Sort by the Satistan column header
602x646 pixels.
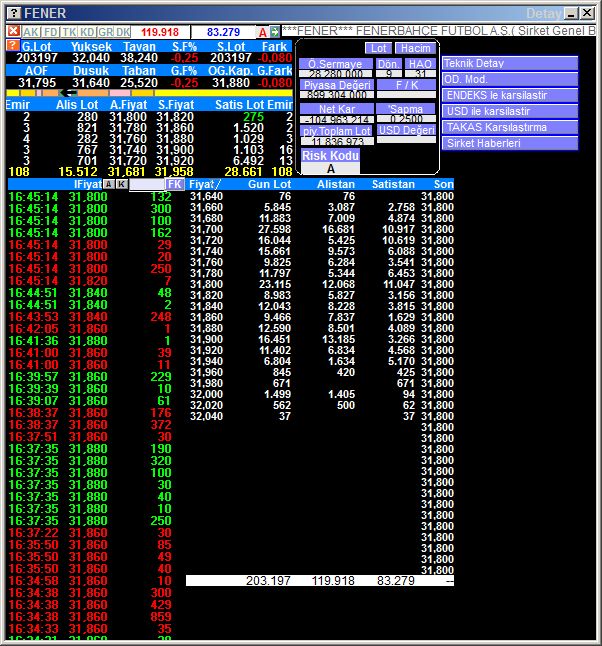tap(393, 184)
